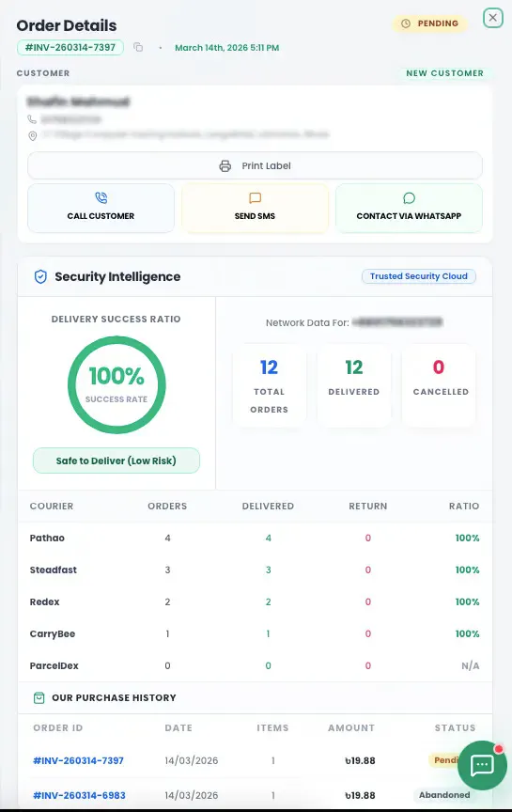Click the Abandoned status badge
The width and height of the screenshot is (512, 812).
tap(444, 795)
